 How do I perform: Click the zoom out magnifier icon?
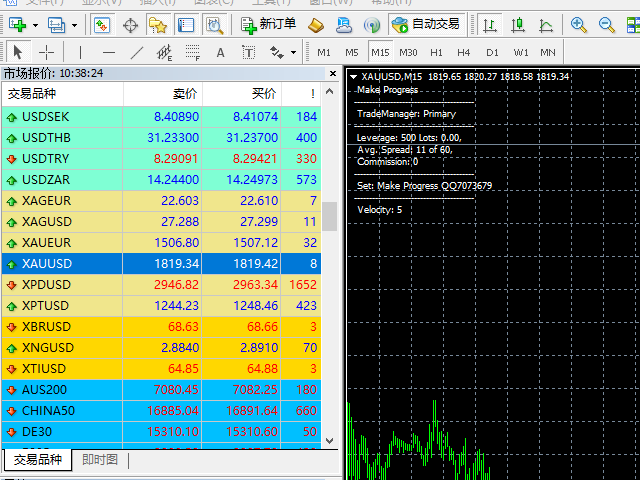coord(607,25)
